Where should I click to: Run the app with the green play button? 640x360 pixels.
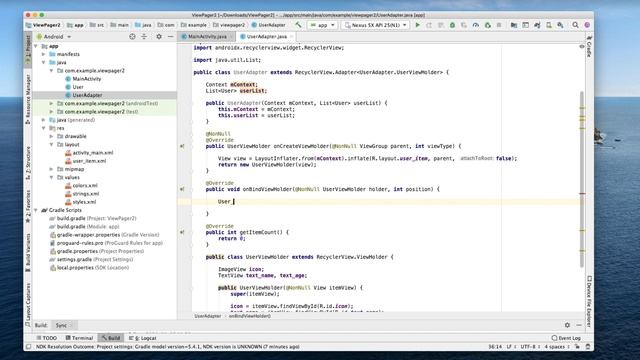[x=418, y=25]
